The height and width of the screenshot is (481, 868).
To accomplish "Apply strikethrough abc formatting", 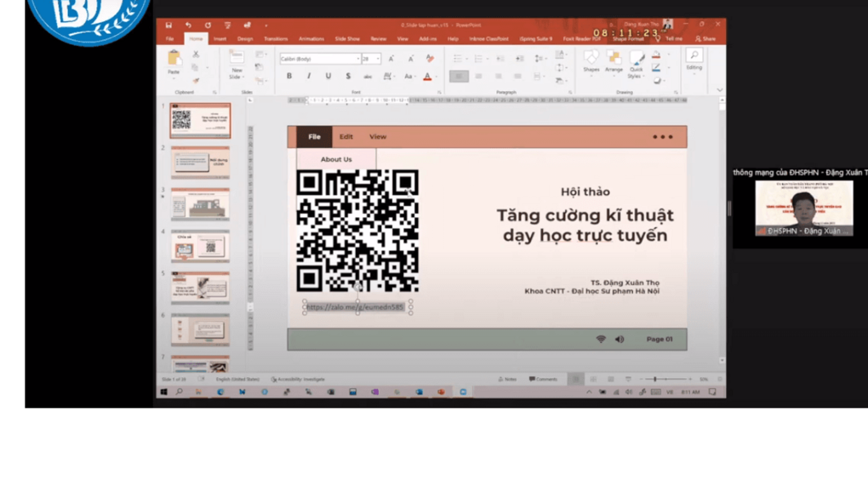I will (368, 77).
